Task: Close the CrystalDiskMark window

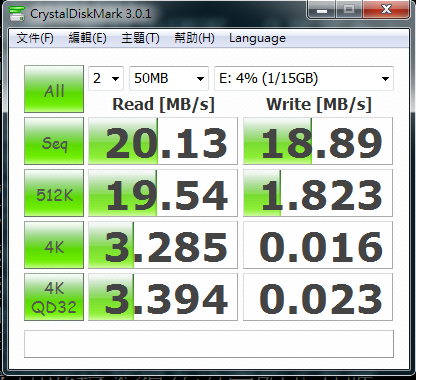Action: [x=386, y=9]
